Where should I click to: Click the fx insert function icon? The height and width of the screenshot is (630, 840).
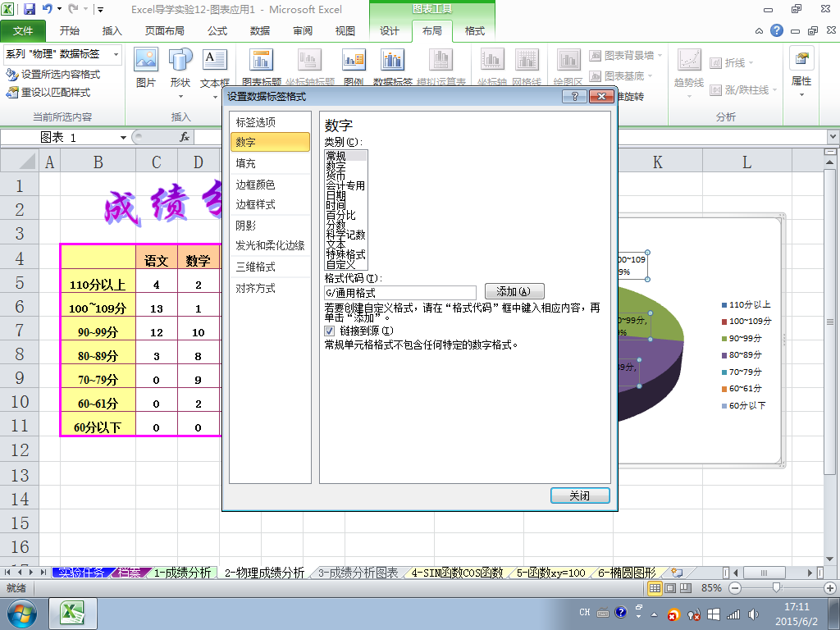[x=185, y=137]
